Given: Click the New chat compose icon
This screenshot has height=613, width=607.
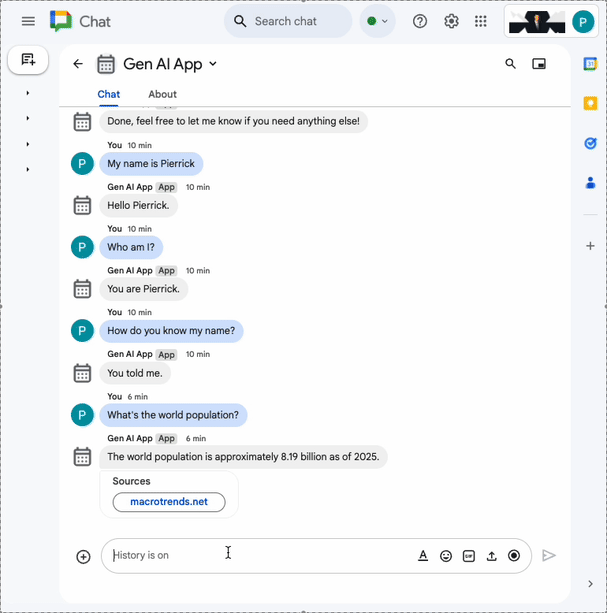Looking at the screenshot, I should click(28, 60).
